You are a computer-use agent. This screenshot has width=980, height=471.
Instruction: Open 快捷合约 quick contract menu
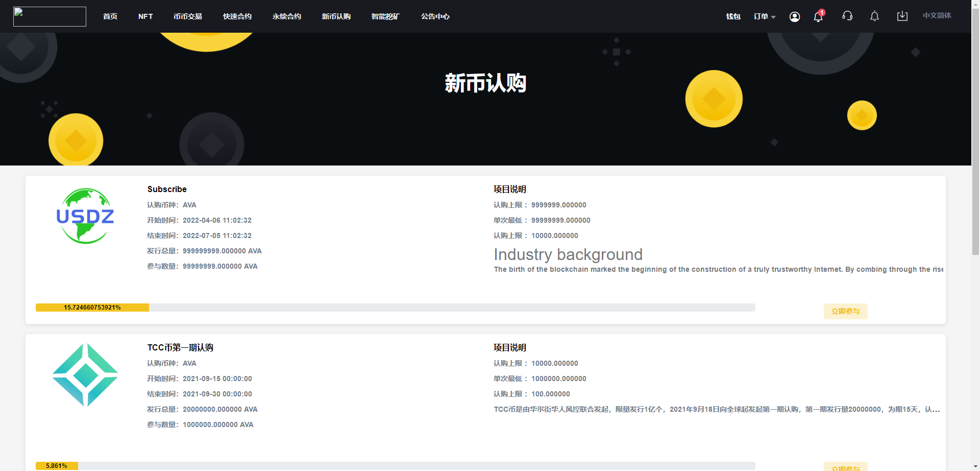237,17
